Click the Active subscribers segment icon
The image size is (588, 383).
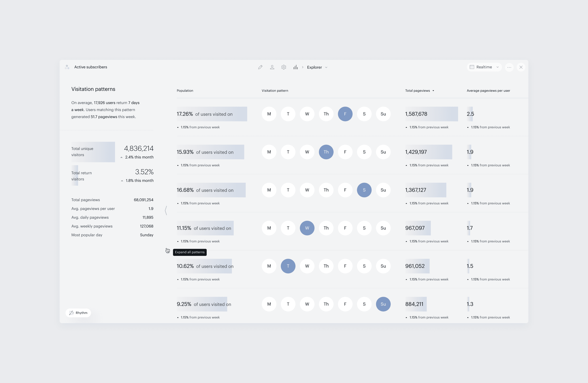(x=67, y=67)
